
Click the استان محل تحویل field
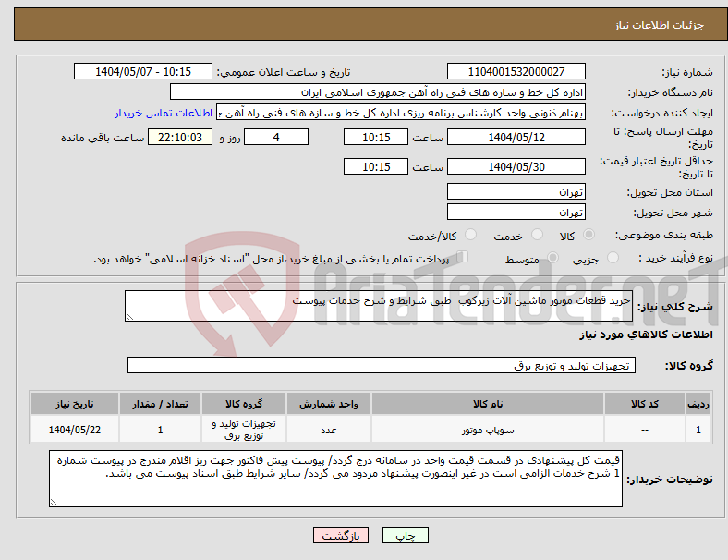tap(516, 192)
